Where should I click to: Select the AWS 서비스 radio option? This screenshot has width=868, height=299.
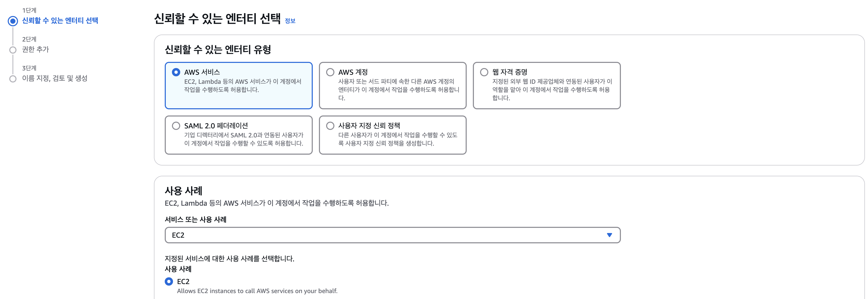point(176,72)
